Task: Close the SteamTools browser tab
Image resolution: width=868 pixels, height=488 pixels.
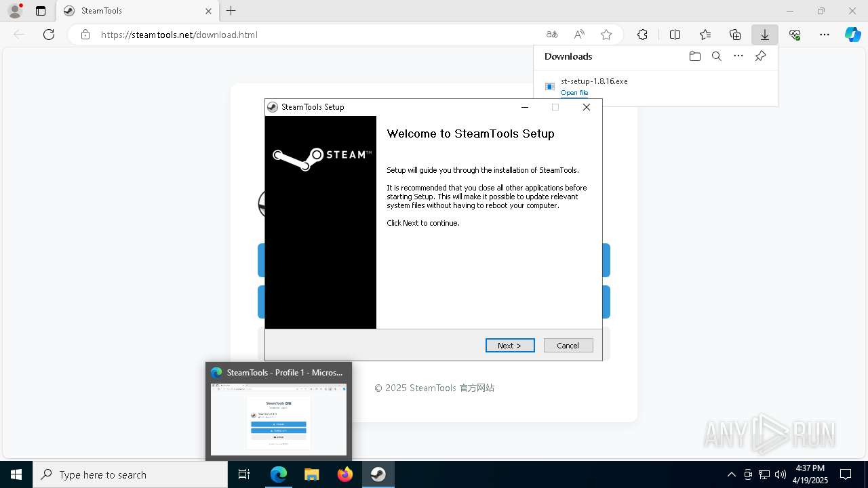Action: click(x=208, y=11)
